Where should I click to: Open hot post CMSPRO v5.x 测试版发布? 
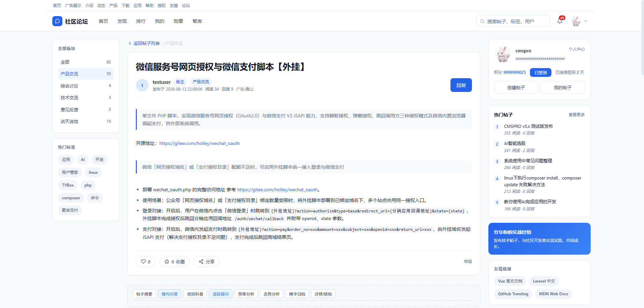pyautogui.click(x=528, y=126)
